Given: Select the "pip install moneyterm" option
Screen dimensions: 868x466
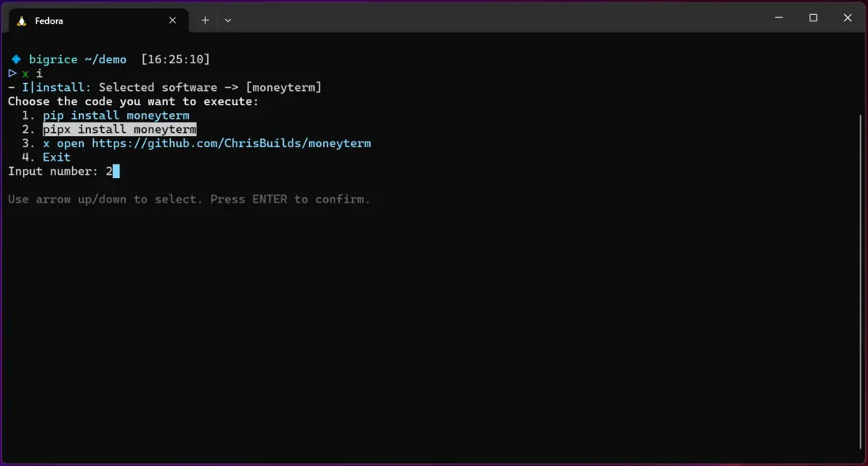Looking at the screenshot, I should click(x=116, y=116).
